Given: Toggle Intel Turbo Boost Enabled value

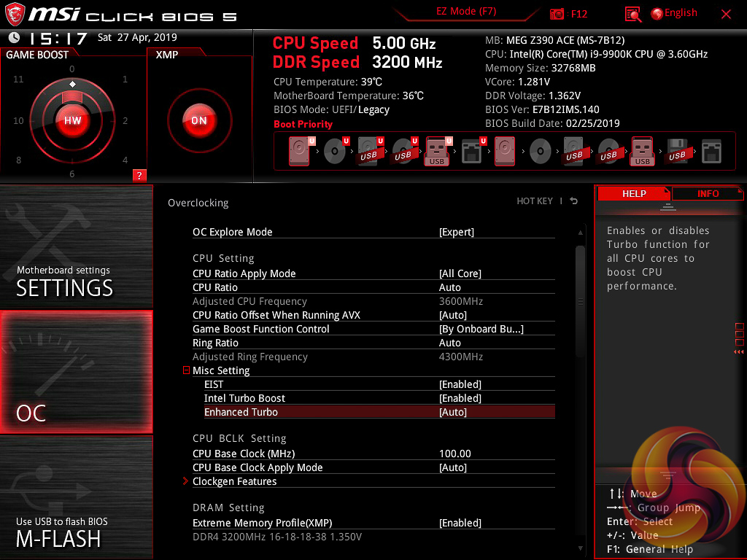Looking at the screenshot, I should [x=460, y=398].
